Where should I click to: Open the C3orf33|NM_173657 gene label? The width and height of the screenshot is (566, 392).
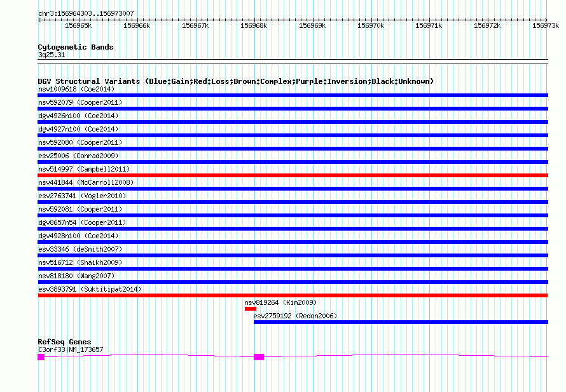pyautogui.click(x=71, y=349)
